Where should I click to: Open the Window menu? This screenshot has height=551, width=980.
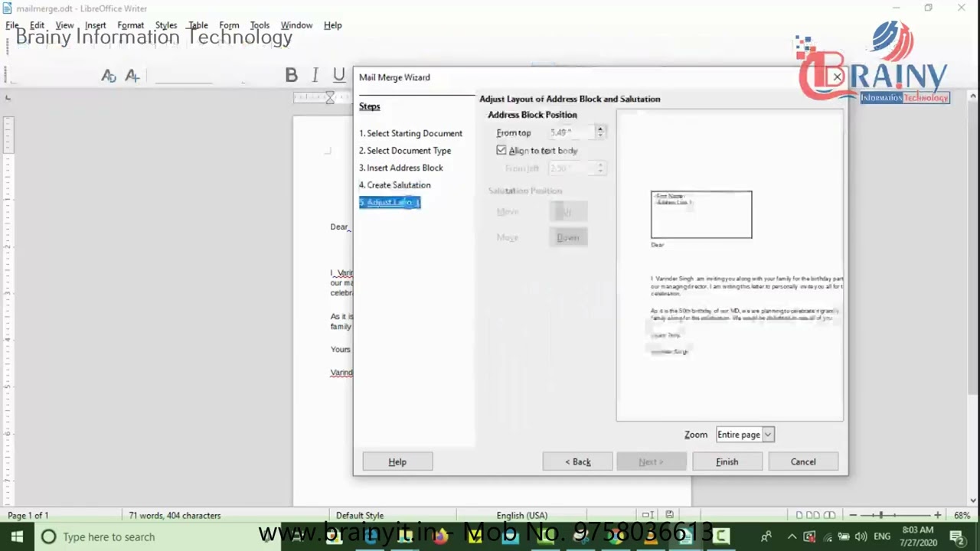(x=296, y=25)
